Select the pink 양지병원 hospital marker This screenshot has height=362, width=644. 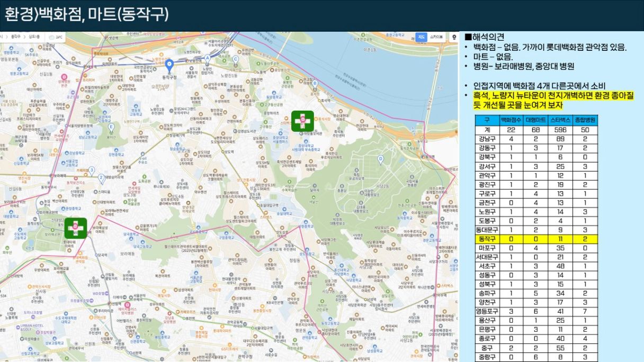pyautogui.click(x=127, y=305)
